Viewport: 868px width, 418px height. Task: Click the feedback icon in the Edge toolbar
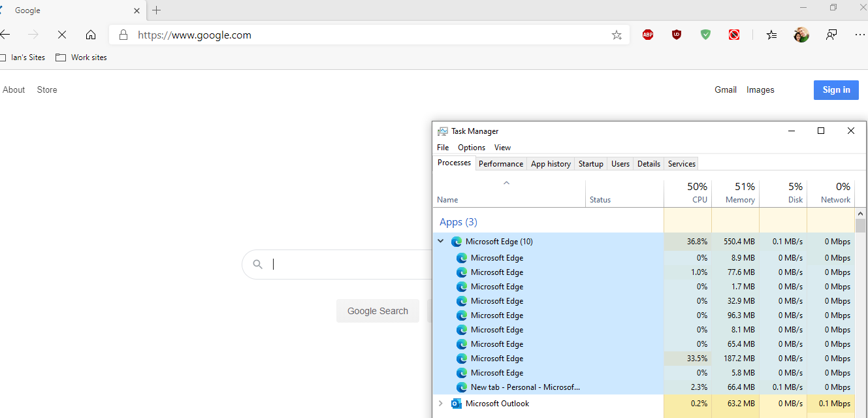click(831, 35)
